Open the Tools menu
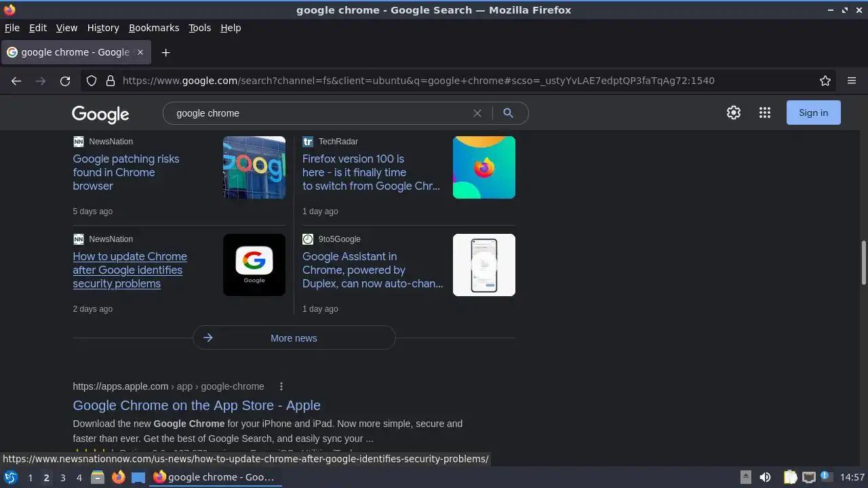 click(x=199, y=28)
